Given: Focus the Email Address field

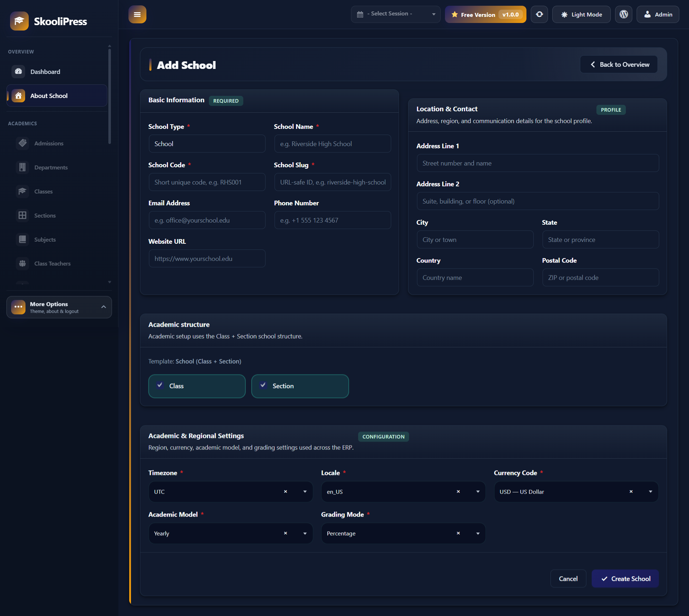Looking at the screenshot, I should pyautogui.click(x=207, y=220).
